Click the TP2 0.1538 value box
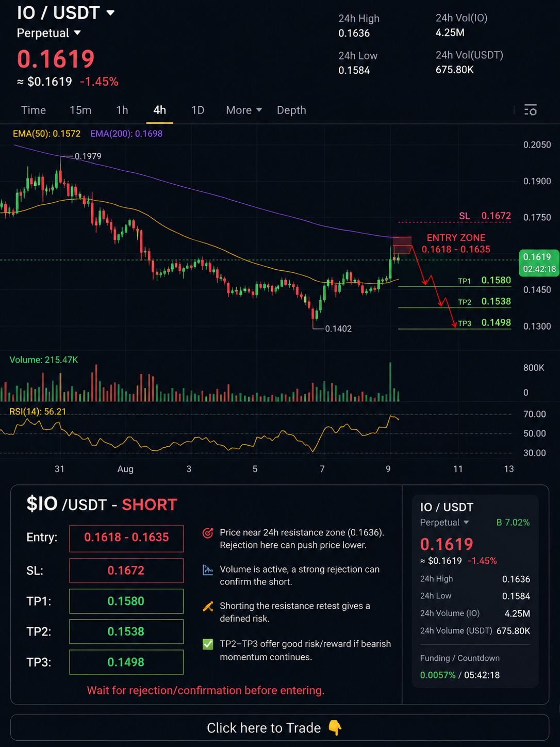Screen dimensions: 560x747 (x=126, y=631)
